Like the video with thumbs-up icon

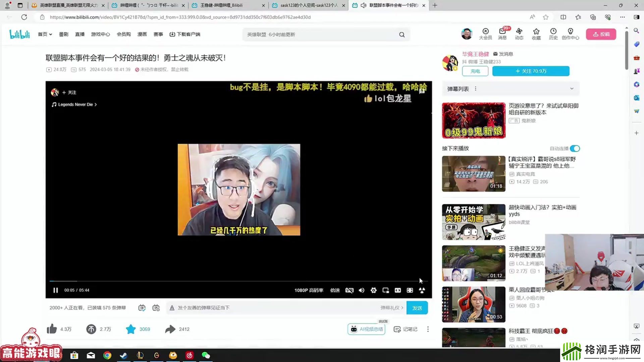[52, 329]
